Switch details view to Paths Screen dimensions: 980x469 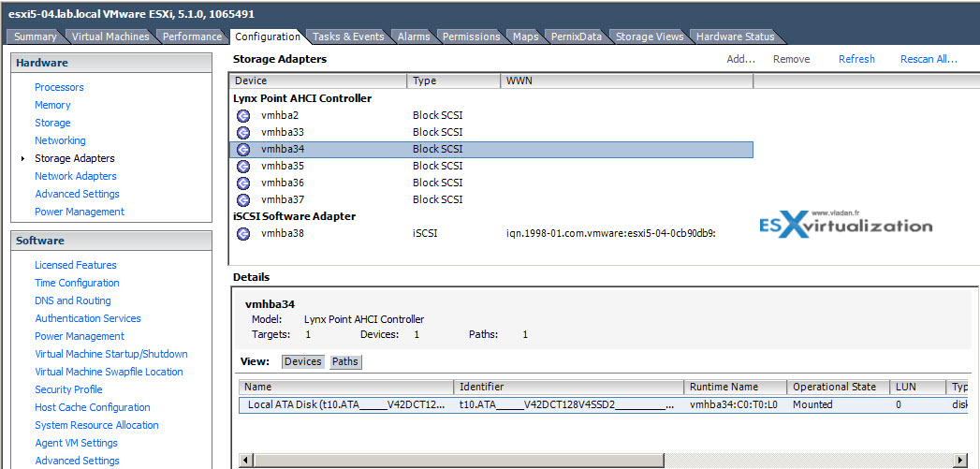coord(345,361)
